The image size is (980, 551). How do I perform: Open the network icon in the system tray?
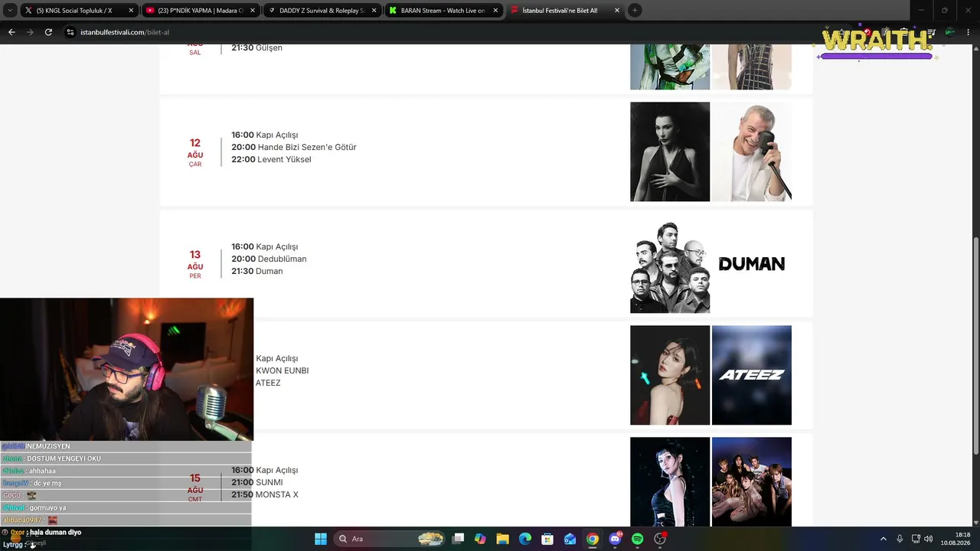pyautogui.click(x=916, y=539)
